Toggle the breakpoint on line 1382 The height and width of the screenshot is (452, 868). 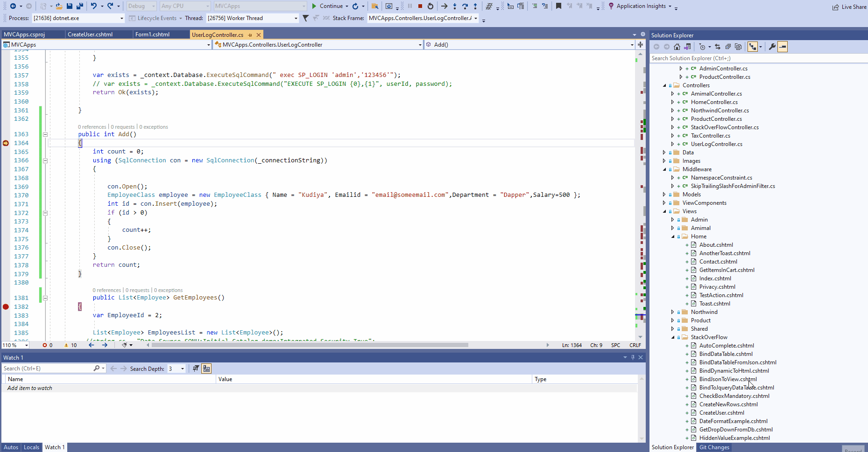pos(6,306)
